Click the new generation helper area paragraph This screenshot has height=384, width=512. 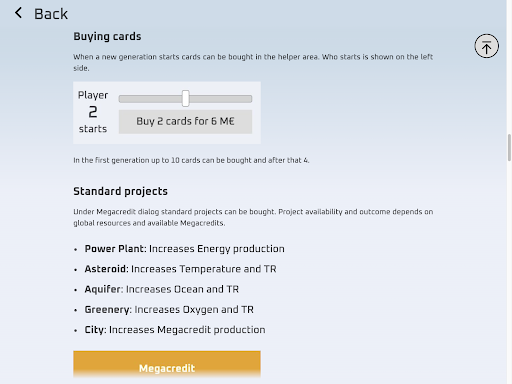pos(253,62)
